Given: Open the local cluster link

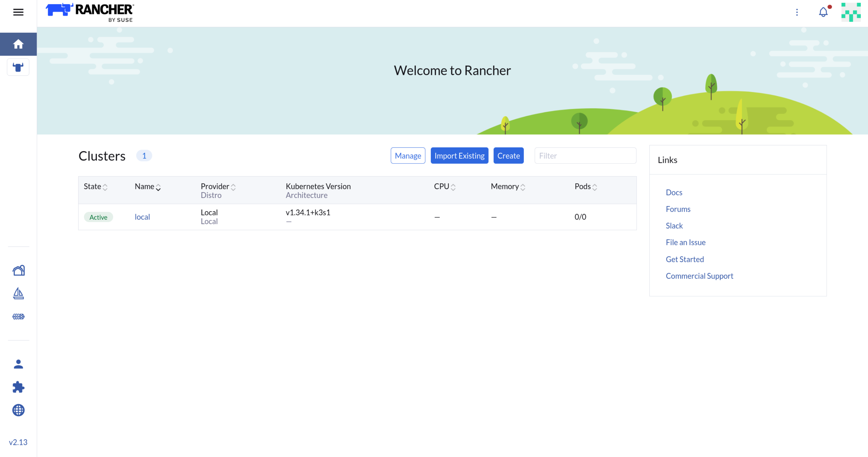Looking at the screenshot, I should tap(142, 217).
